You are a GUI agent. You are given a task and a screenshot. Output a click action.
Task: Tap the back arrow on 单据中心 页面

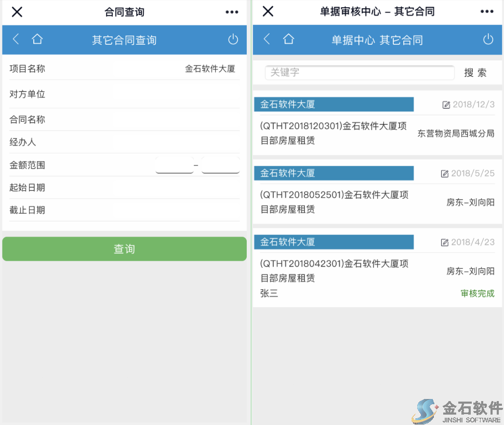(267, 39)
